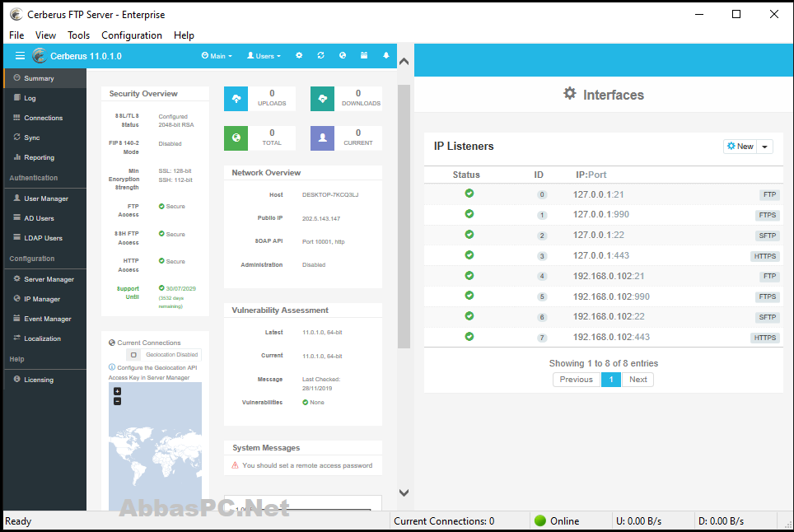Open the Tools menu
794x532 pixels.
78,35
